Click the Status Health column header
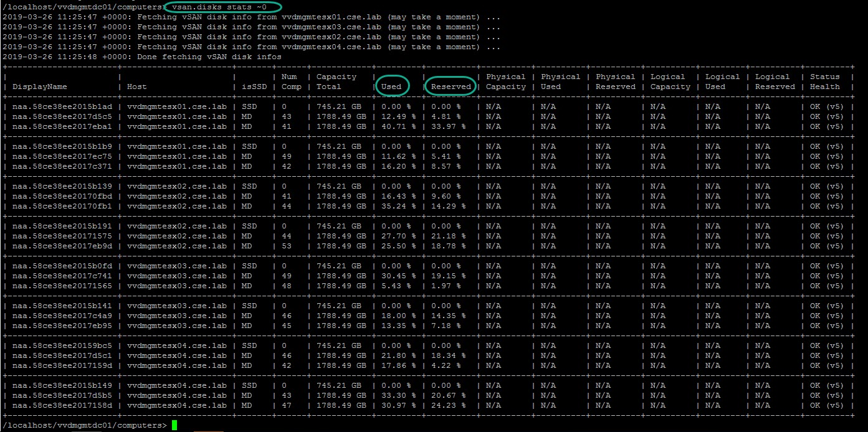This screenshot has height=432, width=868. coord(826,82)
